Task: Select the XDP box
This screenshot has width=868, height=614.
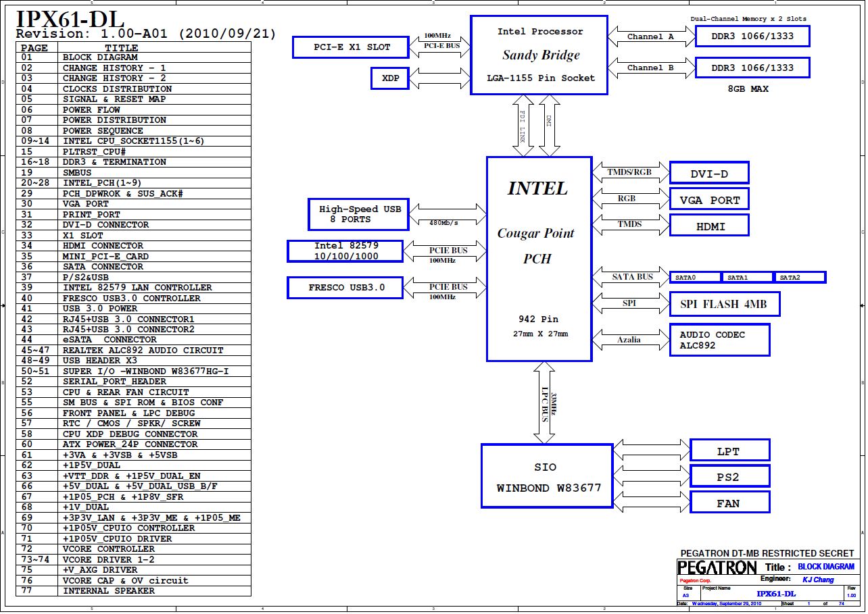Action: (x=390, y=78)
